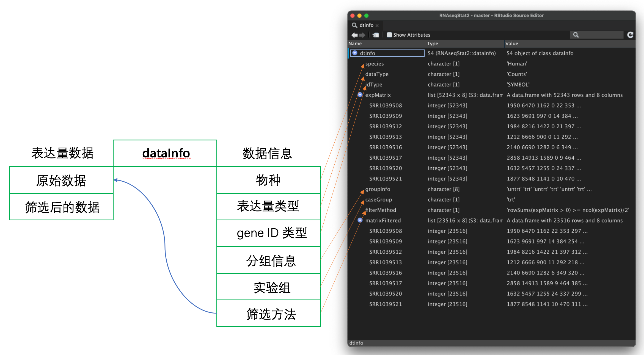Select SRR1039517 under expMatrix
The height and width of the screenshot is (355, 644).
pyautogui.click(x=386, y=157)
